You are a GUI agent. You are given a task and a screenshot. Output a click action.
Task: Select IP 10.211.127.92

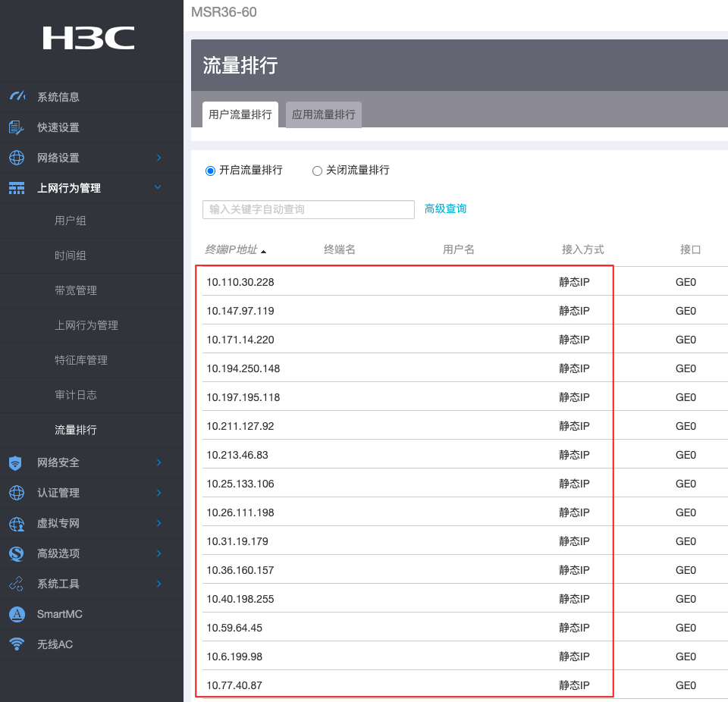240,426
